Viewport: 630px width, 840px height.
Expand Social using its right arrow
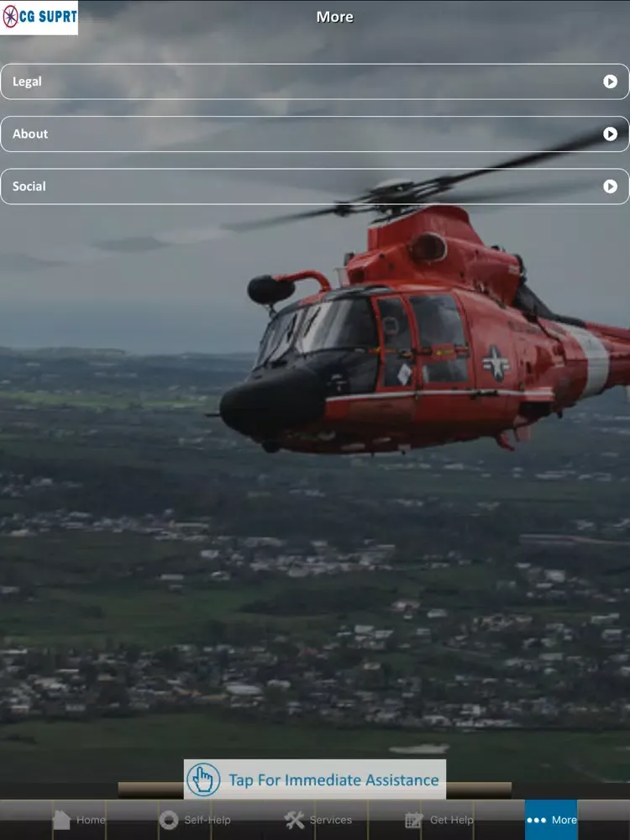(611, 186)
